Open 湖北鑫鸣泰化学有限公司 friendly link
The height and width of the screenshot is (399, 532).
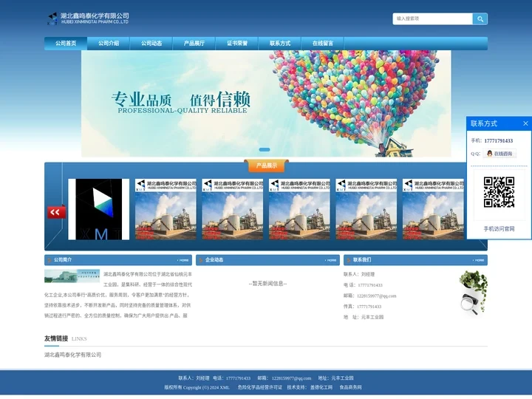click(72, 355)
